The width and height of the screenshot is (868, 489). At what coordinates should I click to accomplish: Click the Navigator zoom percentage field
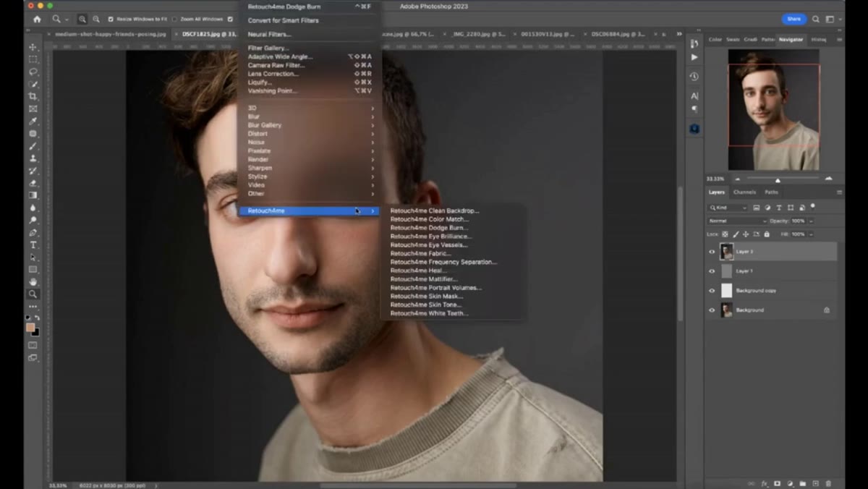click(x=715, y=179)
